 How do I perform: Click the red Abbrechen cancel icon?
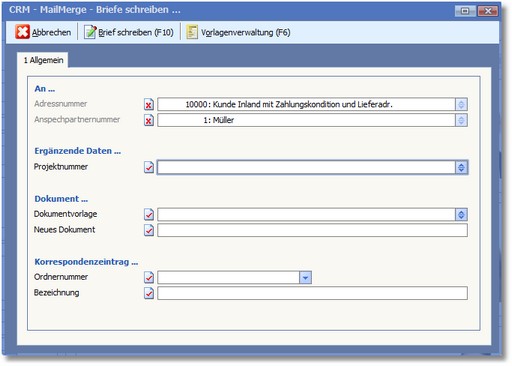click(x=22, y=32)
